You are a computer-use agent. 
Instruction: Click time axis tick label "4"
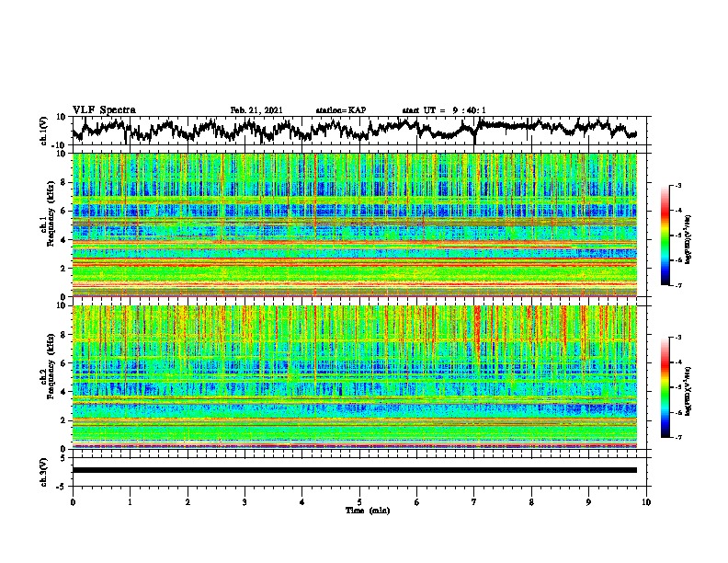[302, 502]
